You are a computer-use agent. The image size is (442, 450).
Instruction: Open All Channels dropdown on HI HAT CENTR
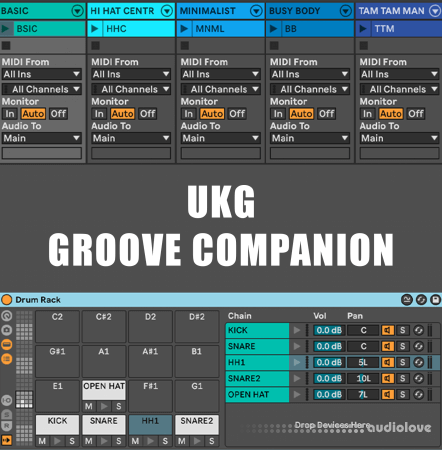131,89
